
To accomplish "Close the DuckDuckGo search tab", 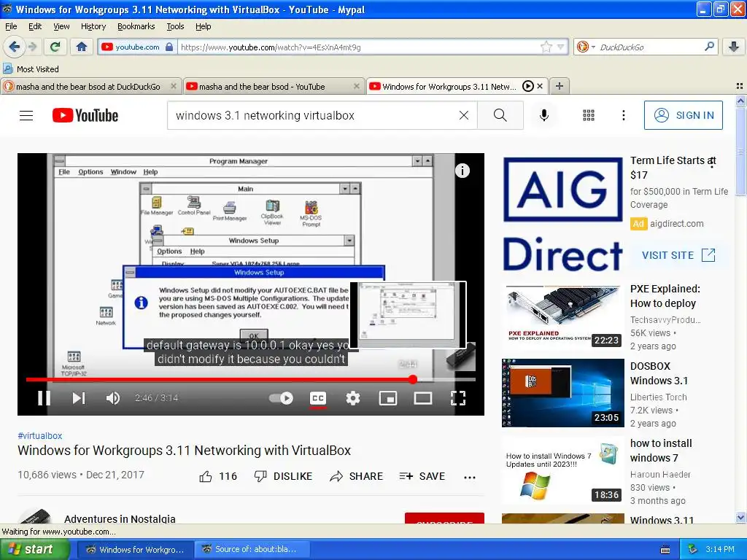I will pyautogui.click(x=174, y=86).
